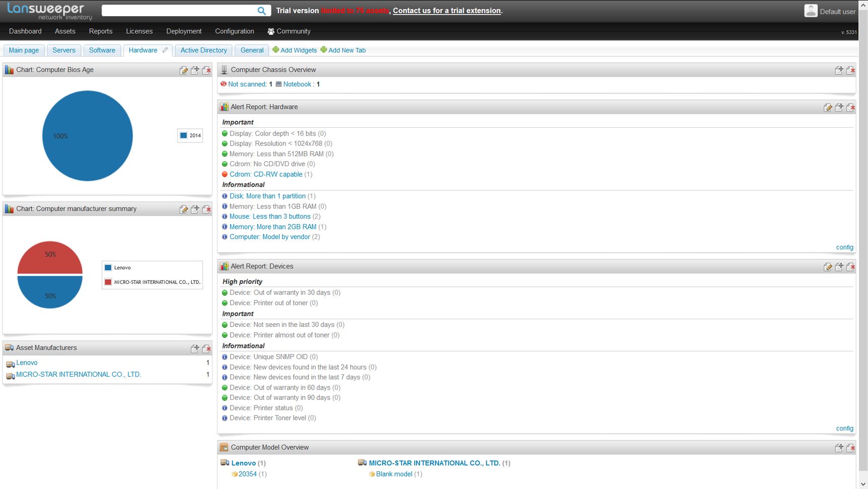This screenshot has height=489, width=868.
Task: Click the blue 2014 legend swatch
Action: point(184,135)
